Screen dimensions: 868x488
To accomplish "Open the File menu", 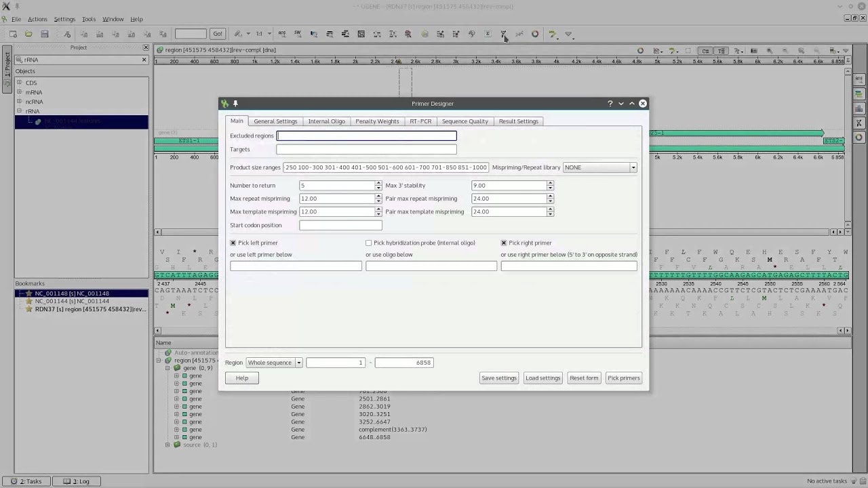I will coord(16,19).
